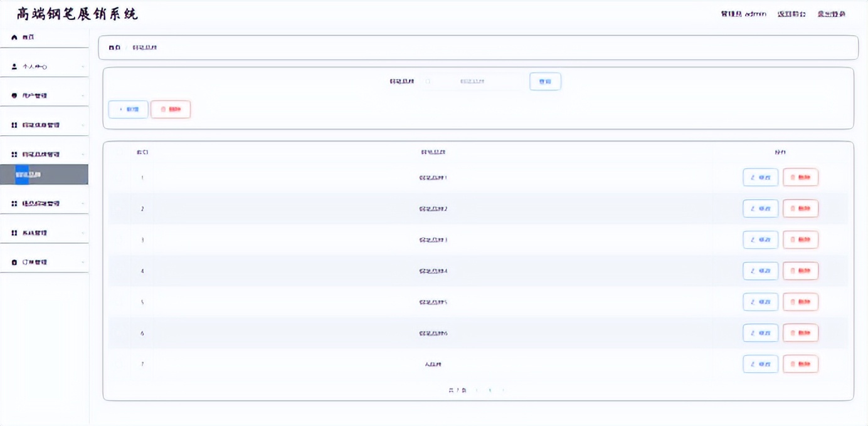Click the grid icon for 系统管理

14,233
